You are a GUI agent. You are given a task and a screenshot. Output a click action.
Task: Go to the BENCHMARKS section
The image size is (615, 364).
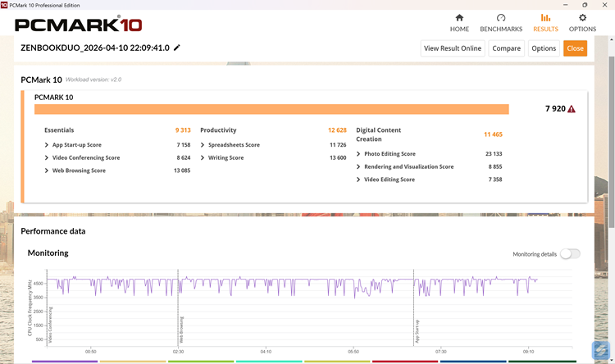tap(501, 23)
